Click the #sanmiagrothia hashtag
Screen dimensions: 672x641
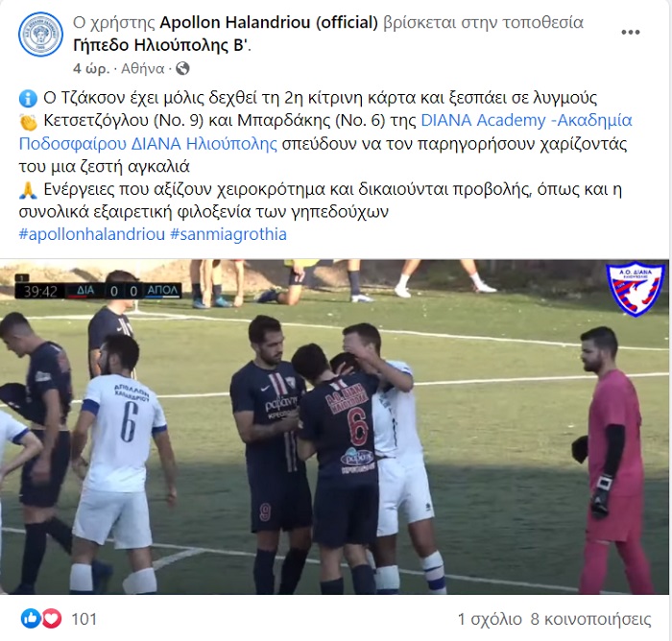(228, 234)
